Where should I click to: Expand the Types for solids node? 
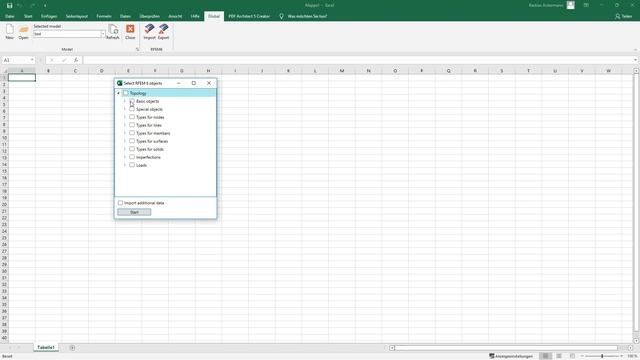125,149
